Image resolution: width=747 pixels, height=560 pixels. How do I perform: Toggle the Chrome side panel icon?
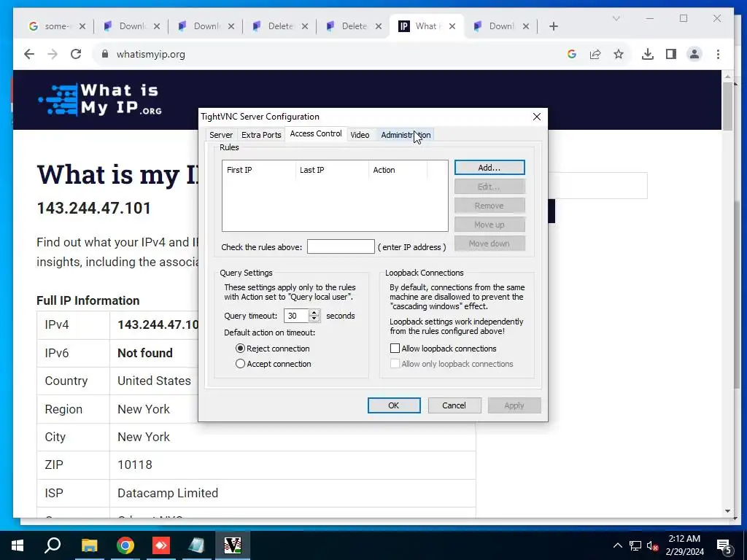pyautogui.click(x=671, y=54)
